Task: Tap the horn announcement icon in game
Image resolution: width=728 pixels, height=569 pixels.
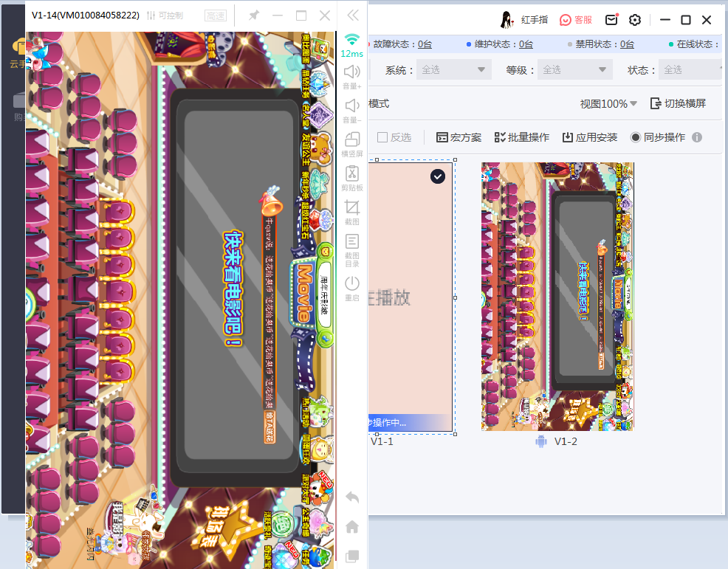Action: tap(272, 201)
